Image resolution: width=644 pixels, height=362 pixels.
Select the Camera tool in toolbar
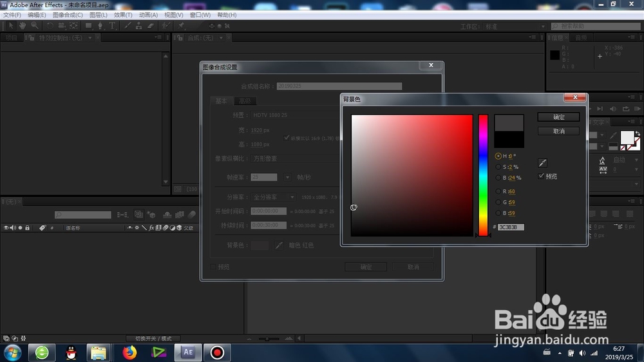62,26
